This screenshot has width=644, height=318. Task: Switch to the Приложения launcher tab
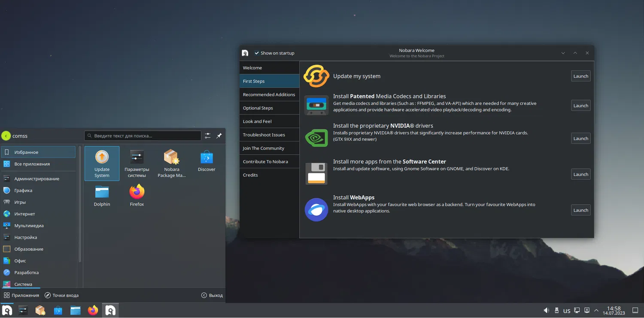(21, 295)
